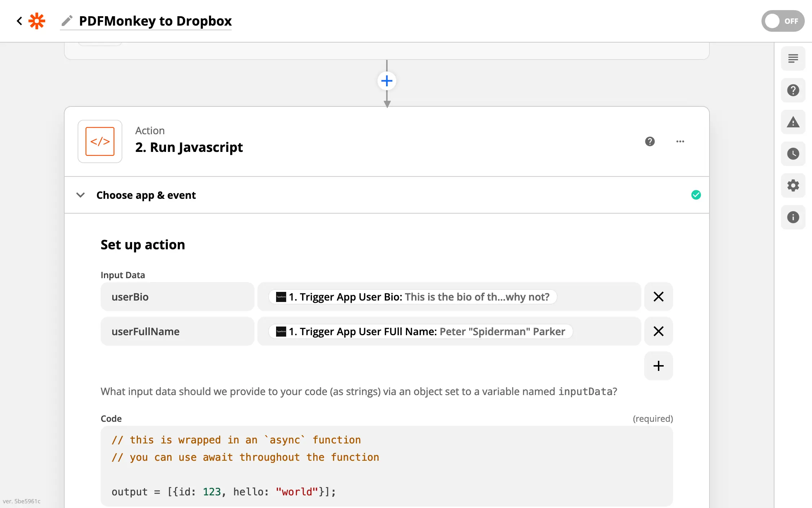
Task: Toggle the green completed checkmark on Choose app & event
Action: point(697,195)
